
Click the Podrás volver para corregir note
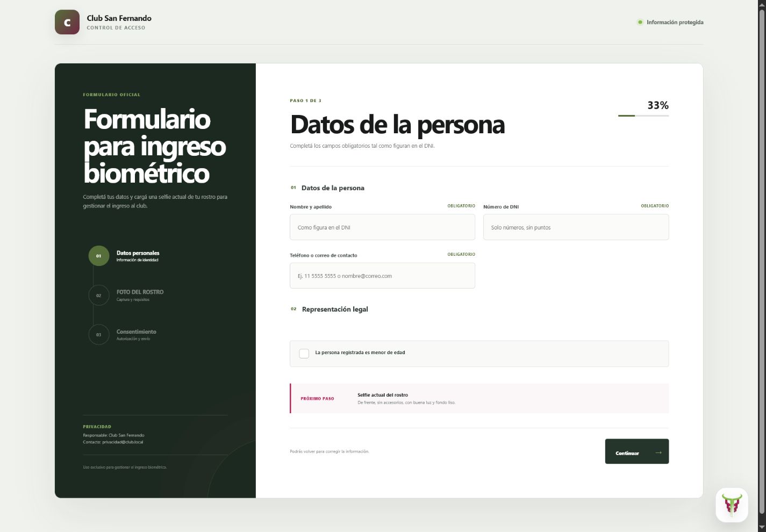coord(330,451)
